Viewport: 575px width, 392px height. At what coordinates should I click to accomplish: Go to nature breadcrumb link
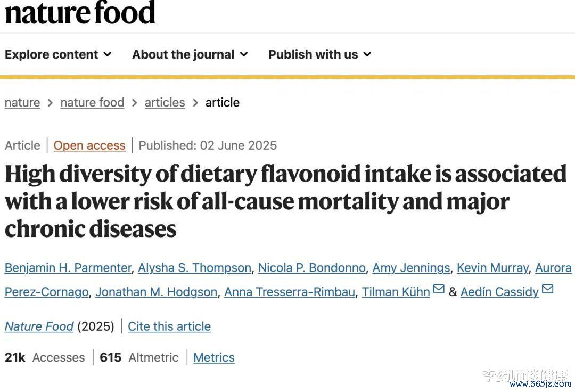[22, 103]
